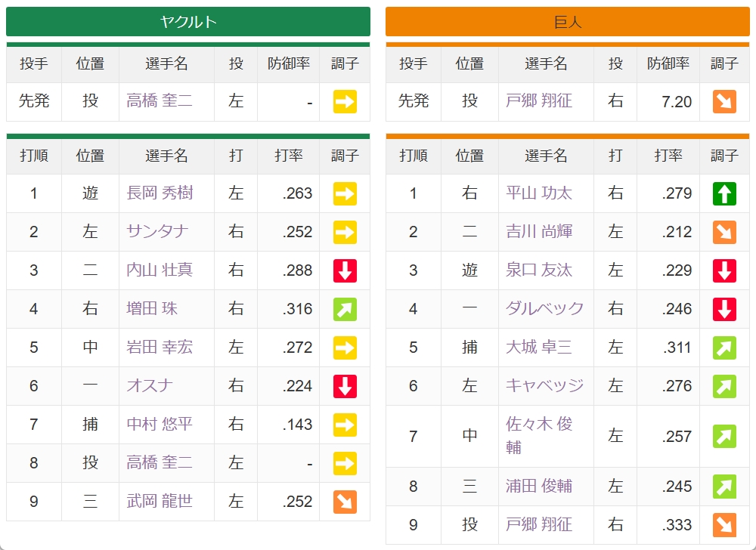Click 中村 悠平 batting average cell
The height and width of the screenshot is (550, 756).
288,425
